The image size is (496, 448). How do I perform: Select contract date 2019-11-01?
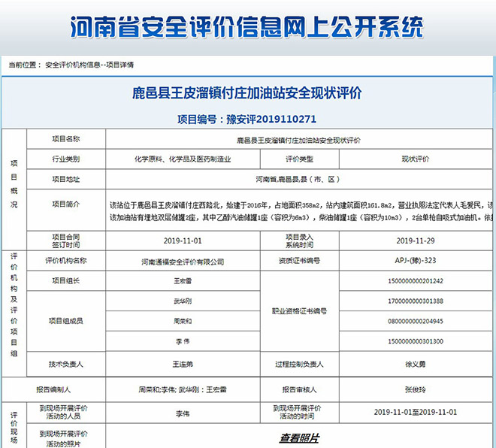coord(183,241)
